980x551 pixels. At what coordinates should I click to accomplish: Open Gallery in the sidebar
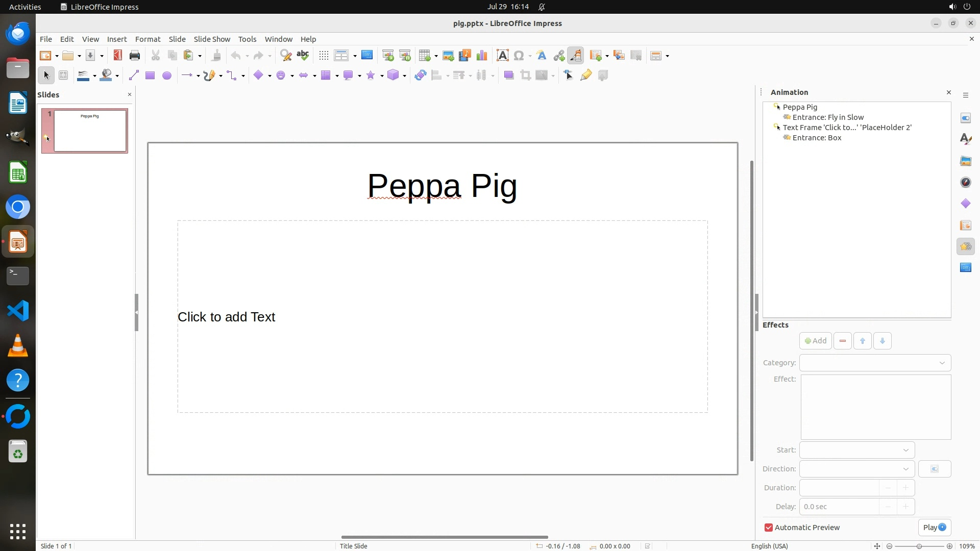point(965,161)
